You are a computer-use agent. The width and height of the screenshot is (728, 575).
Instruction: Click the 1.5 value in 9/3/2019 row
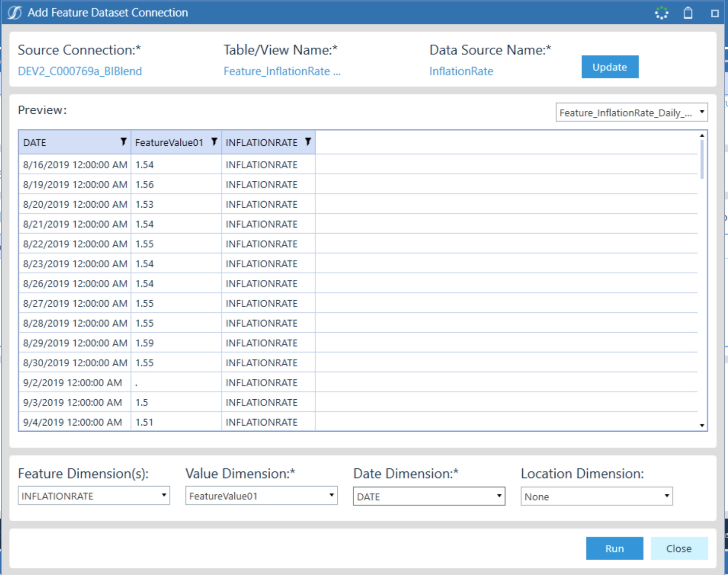point(176,402)
